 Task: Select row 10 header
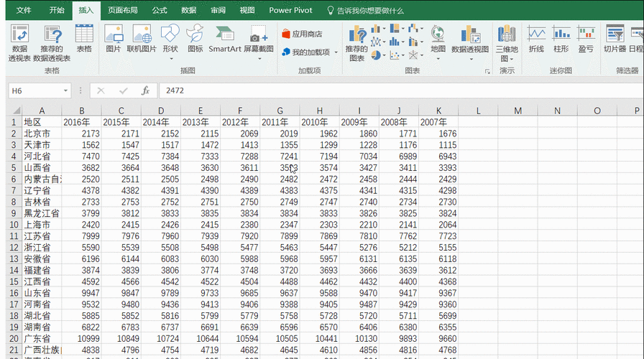click(x=14, y=225)
